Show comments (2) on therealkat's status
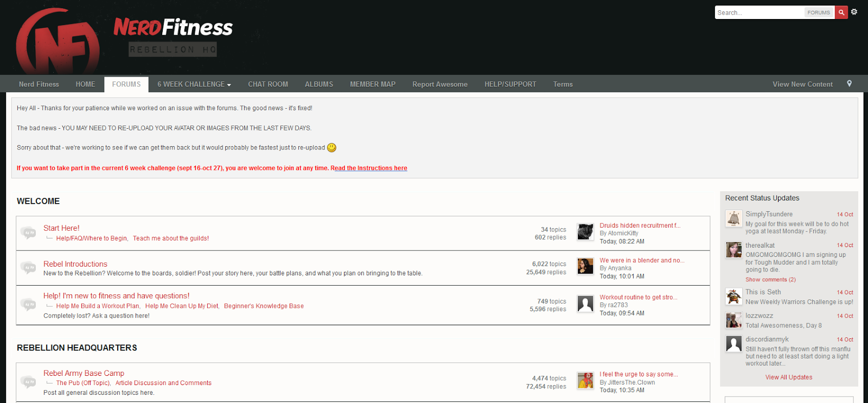 pos(770,280)
